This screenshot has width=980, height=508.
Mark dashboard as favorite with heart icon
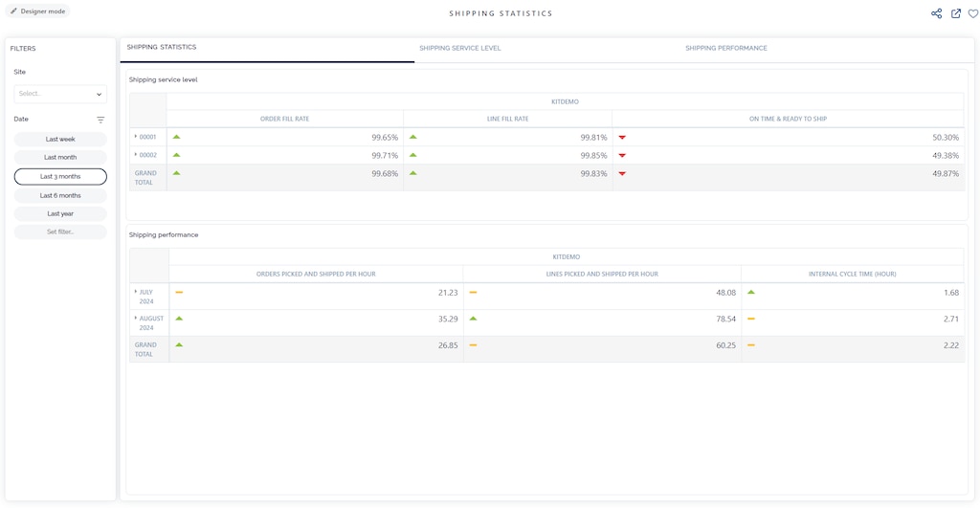click(973, 13)
